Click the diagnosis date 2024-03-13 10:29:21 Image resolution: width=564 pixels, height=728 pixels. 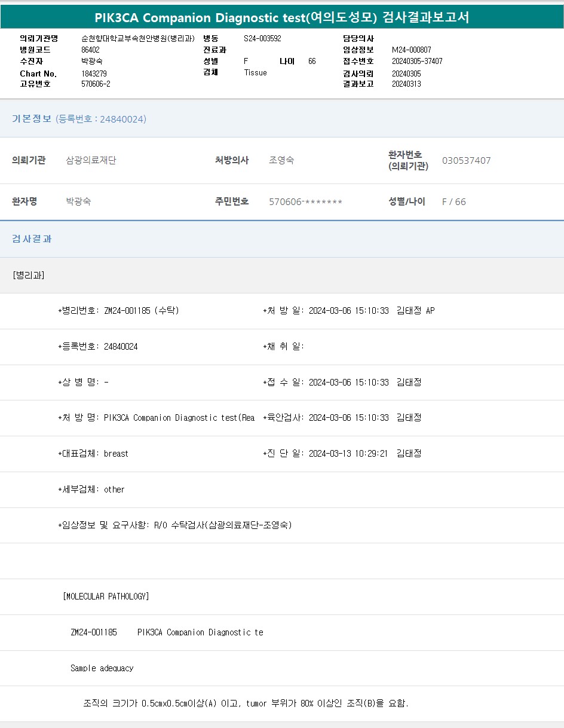(348, 454)
